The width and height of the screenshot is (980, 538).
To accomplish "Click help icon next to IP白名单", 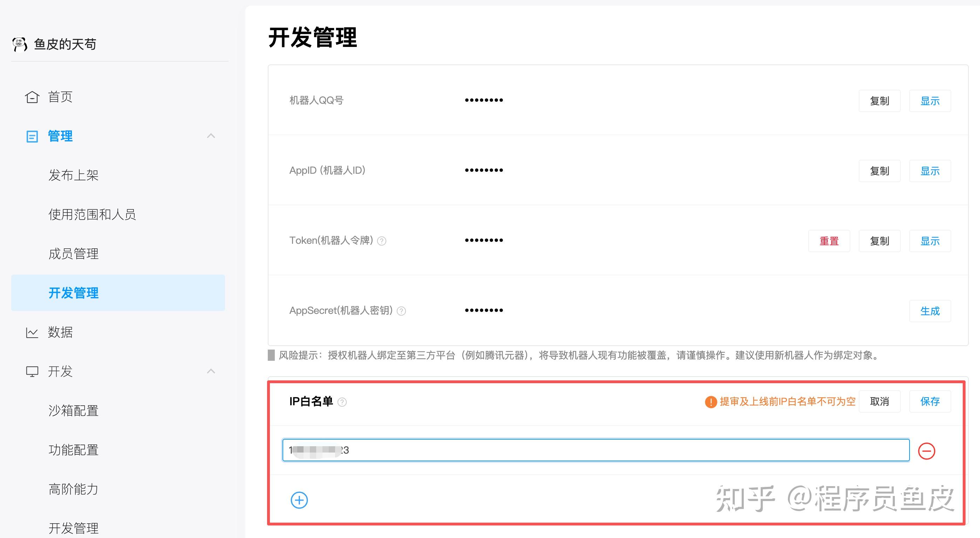I will 342,402.
